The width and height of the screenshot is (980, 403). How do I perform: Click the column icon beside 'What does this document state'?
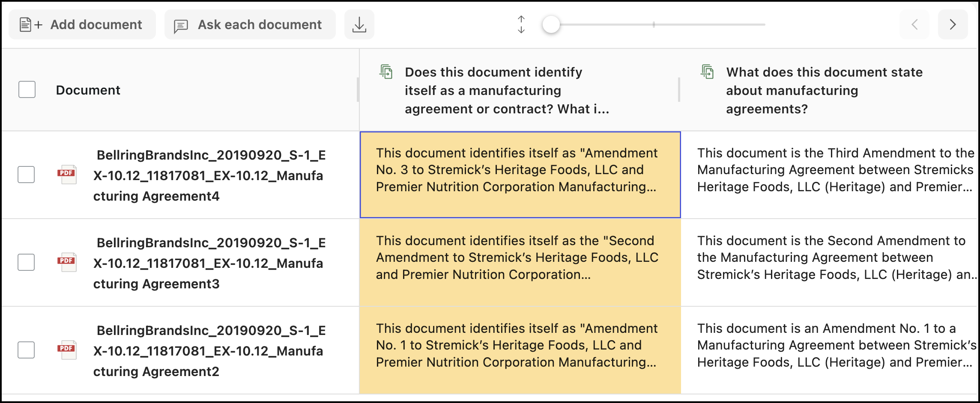707,72
